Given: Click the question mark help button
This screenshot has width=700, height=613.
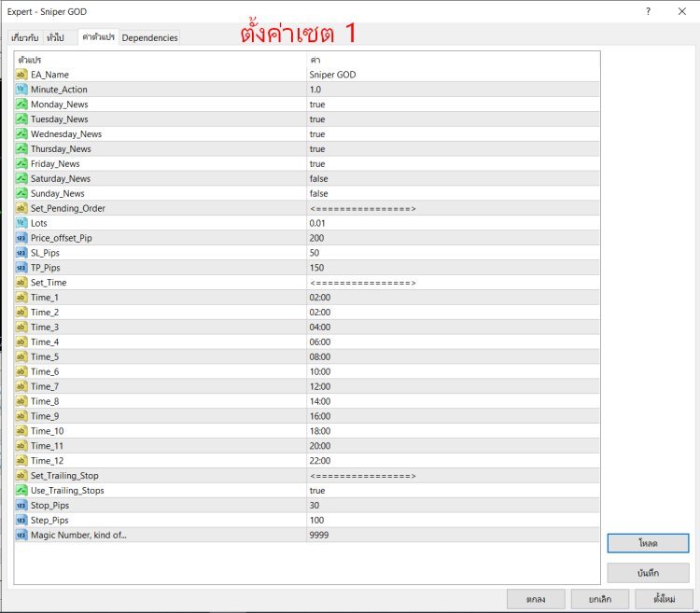Looking at the screenshot, I should 648,11.
